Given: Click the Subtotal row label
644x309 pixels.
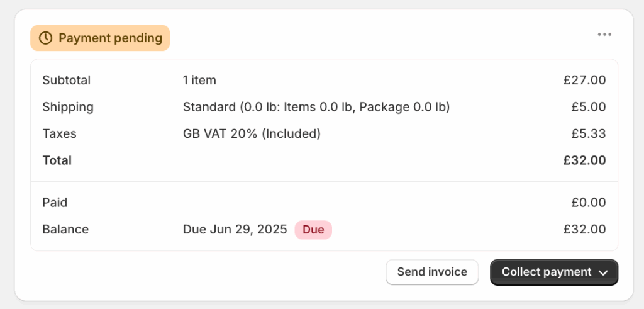Looking at the screenshot, I should pyautogui.click(x=67, y=81).
